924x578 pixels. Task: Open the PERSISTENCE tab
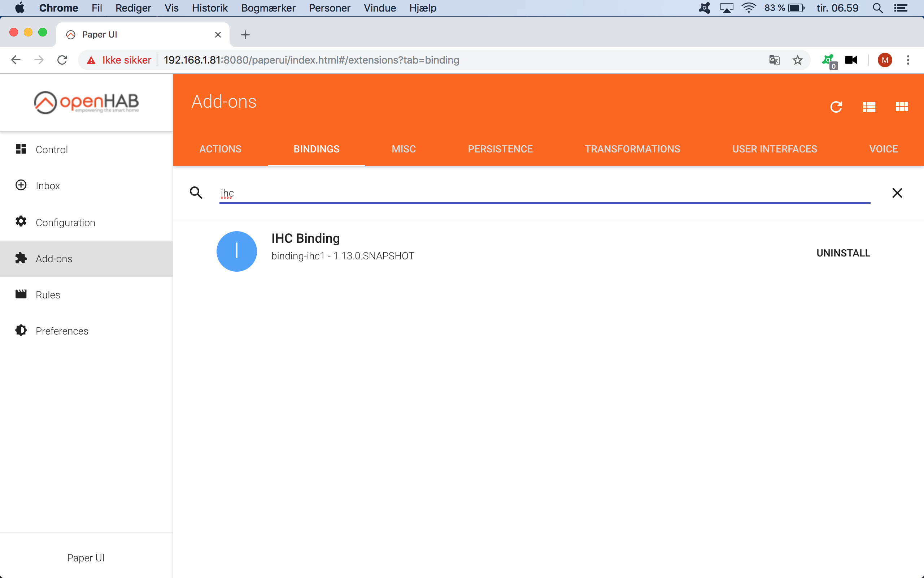[500, 149]
